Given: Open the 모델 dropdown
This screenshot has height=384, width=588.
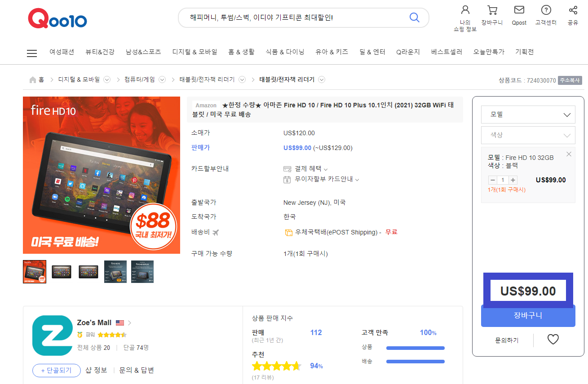Looking at the screenshot, I should pos(528,115).
